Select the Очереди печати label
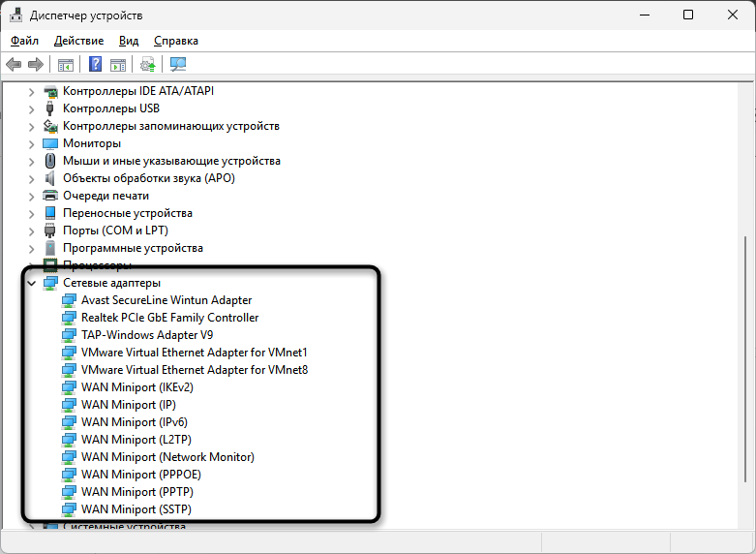Viewport: 756px width, 554px height. pyautogui.click(x=106, y=196)
